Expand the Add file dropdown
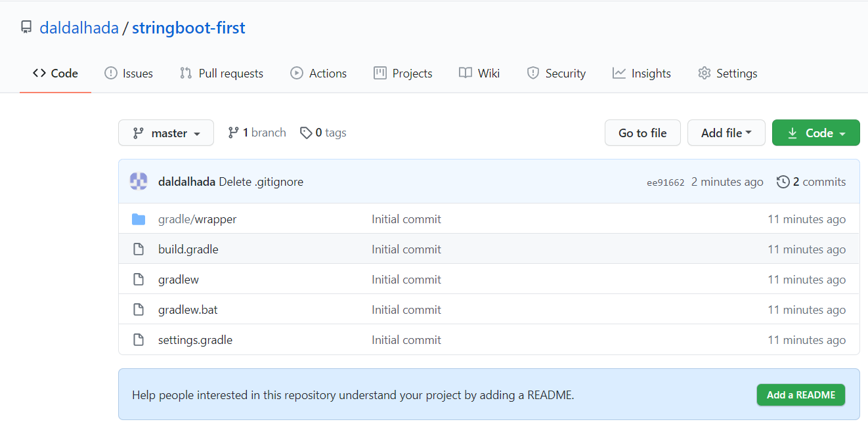The height and width of the screenshot is (426, 868). tap(726, 133)
